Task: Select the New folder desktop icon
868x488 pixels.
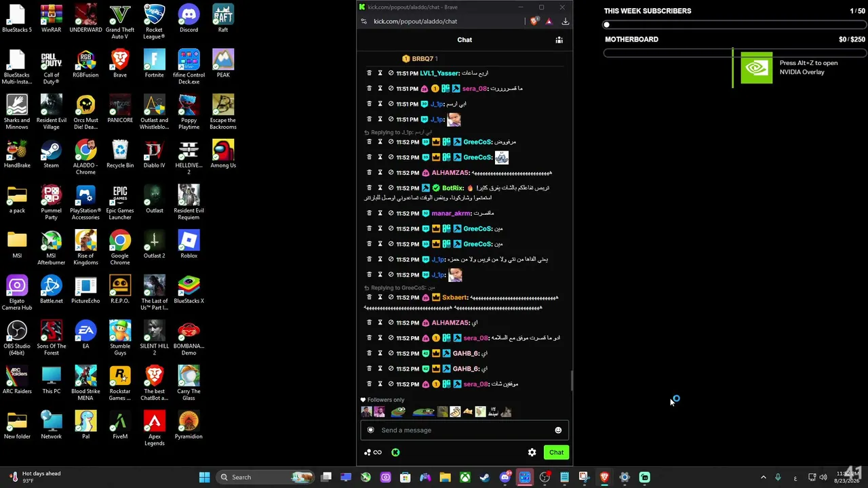Action: click(x=17, y=425)
